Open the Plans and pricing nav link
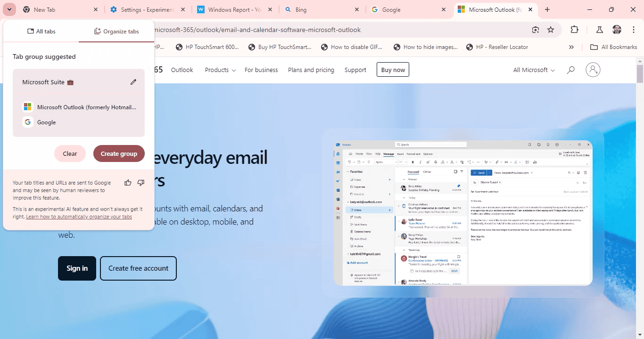 311,70
